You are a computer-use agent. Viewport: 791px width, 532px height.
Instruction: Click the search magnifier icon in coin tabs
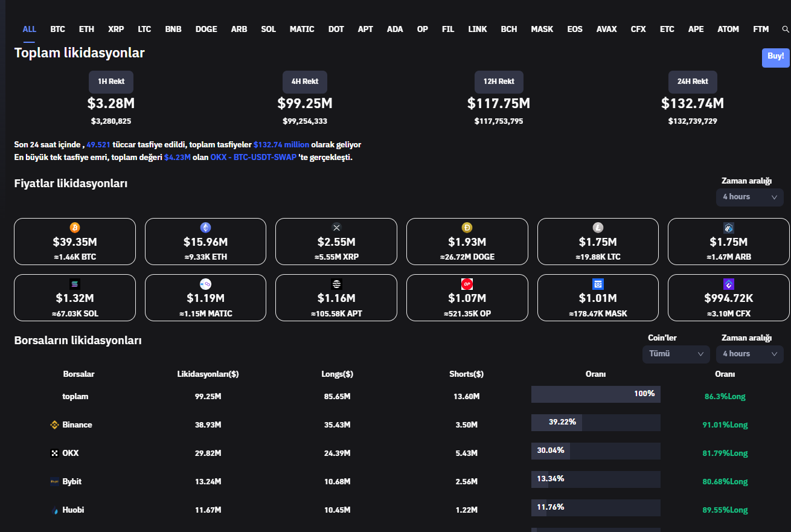click(785, 29)
